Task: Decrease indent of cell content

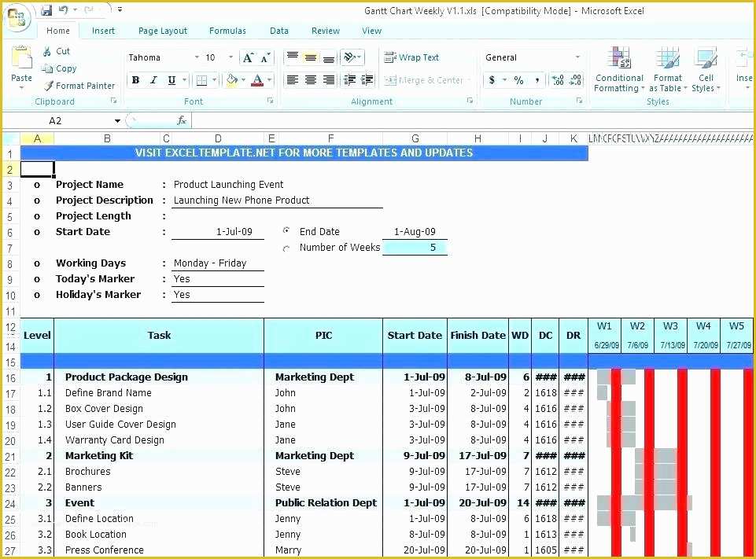Action: pyautogui.click(x=349, y=80)
